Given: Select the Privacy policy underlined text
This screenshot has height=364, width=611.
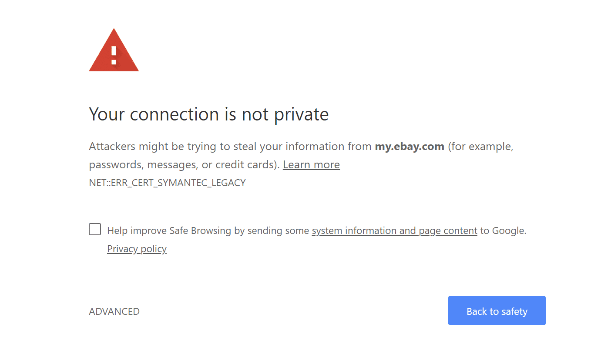Looking at the screenshot, I should pos(137,248).
